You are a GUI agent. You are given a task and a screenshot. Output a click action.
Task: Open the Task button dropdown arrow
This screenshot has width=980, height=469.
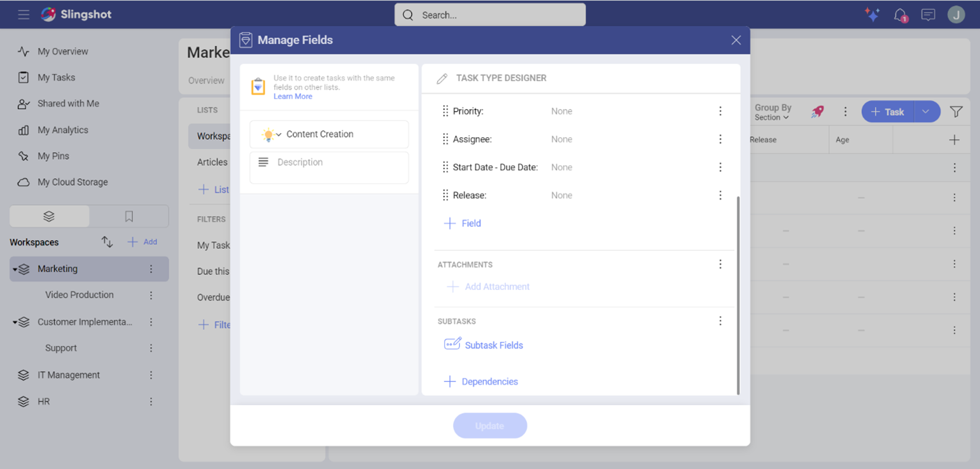926,112
